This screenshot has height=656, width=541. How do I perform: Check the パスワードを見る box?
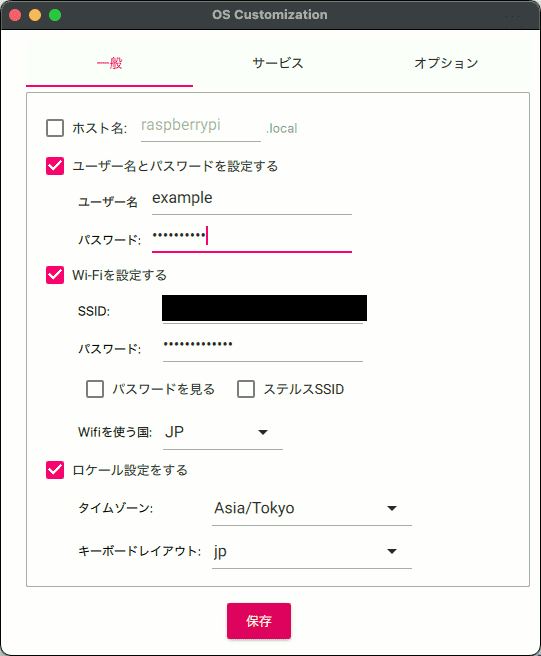[x=95, y=389]
